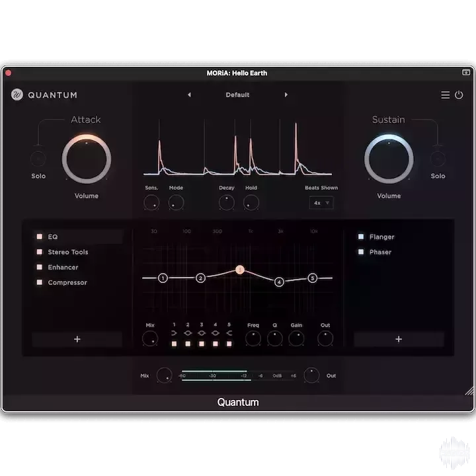Viewport: 476px width, 476px height.
Task: Go to previous preset arrow
Action: 189,95
